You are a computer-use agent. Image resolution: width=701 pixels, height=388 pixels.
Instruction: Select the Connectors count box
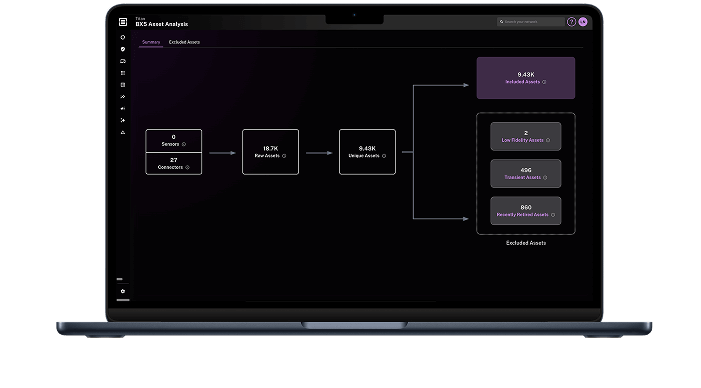(x=173, y=164)
